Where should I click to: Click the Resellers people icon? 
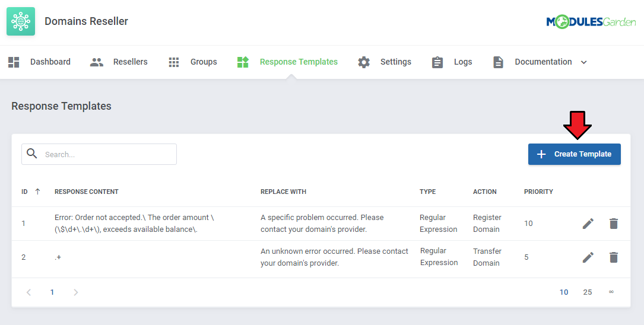pyautogui.click(x=97, y=62)
